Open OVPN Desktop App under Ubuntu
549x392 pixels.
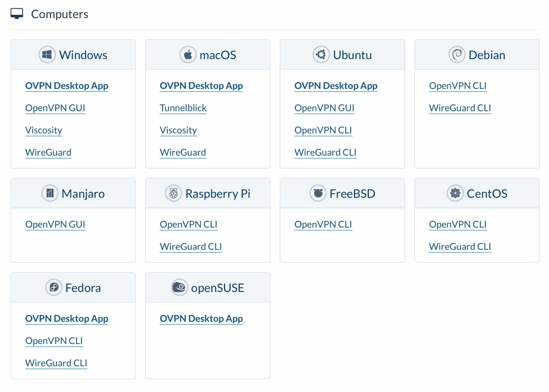point(336,86)
